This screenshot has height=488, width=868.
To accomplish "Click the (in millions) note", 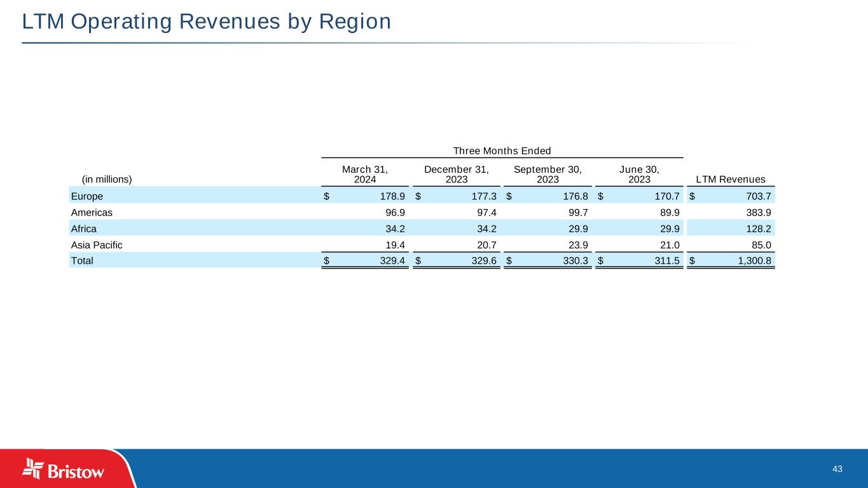I will pyautogui.click(x=107, y=179).
